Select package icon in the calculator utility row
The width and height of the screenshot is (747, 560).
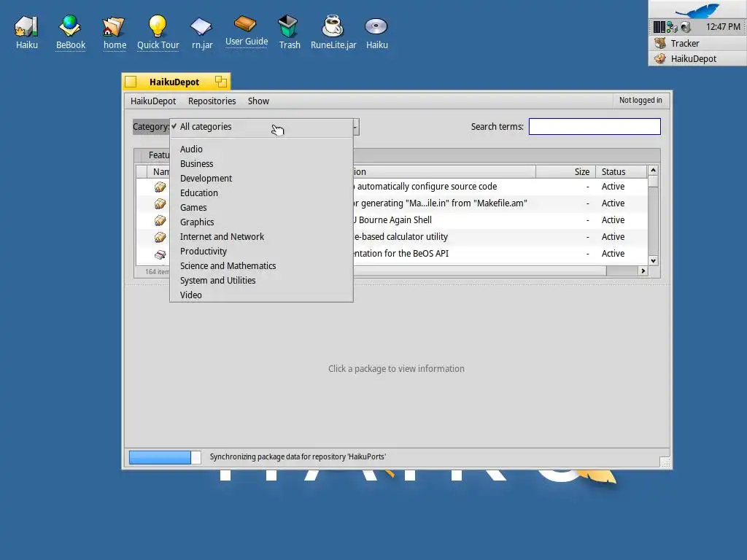click(x=160, y=237)
